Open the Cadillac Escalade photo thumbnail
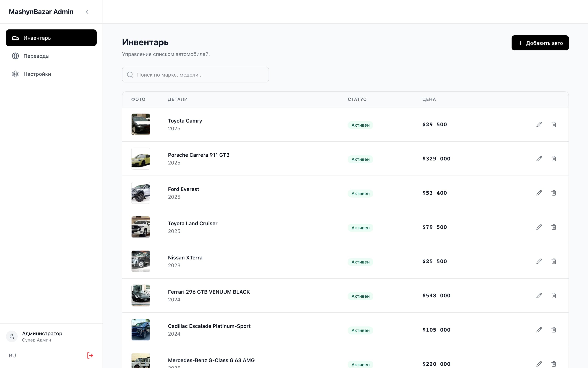 (141, 330)
